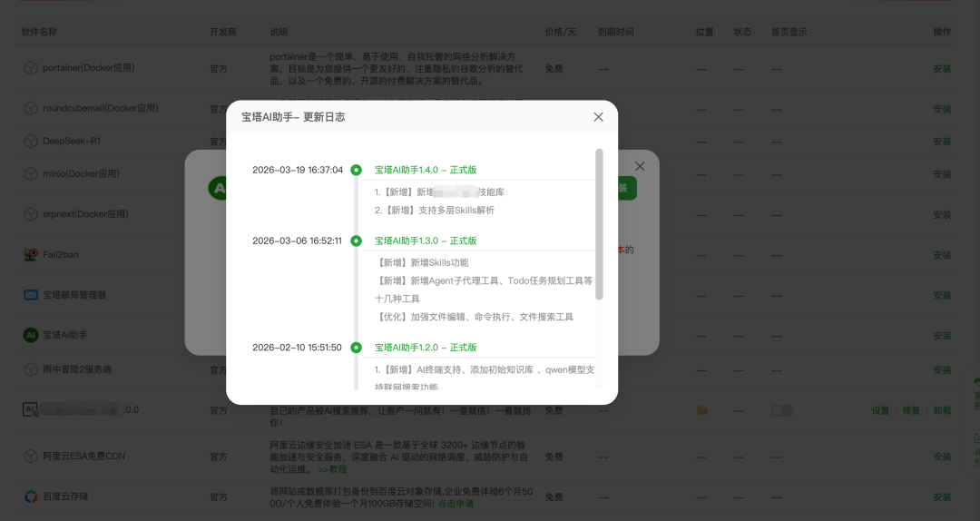
Task: Click the 雨中冒险2服务端 software name
Action: 77,369
